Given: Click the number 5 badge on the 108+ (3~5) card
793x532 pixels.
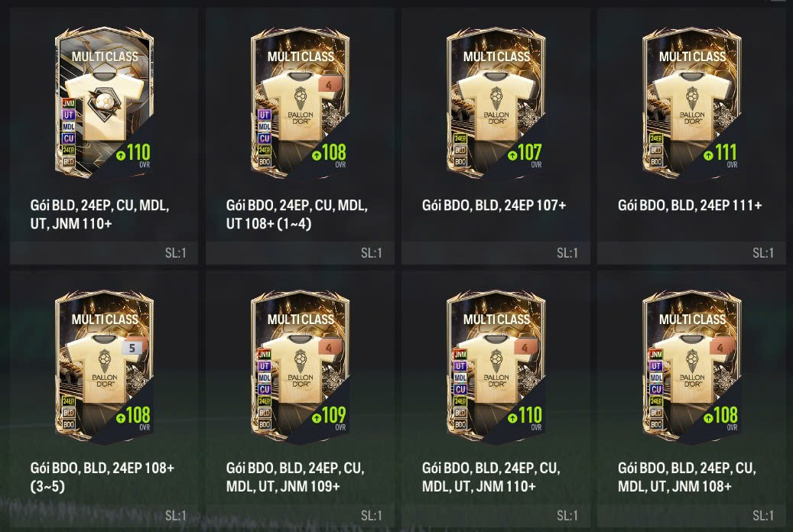Looking at the screenshot, I should [x=132, y=348].
